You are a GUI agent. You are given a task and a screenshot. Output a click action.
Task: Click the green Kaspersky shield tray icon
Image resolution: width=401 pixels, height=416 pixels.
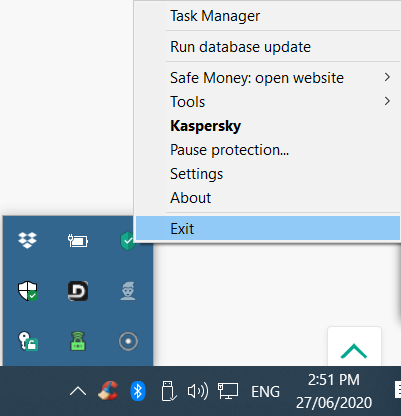pos(128,241)
